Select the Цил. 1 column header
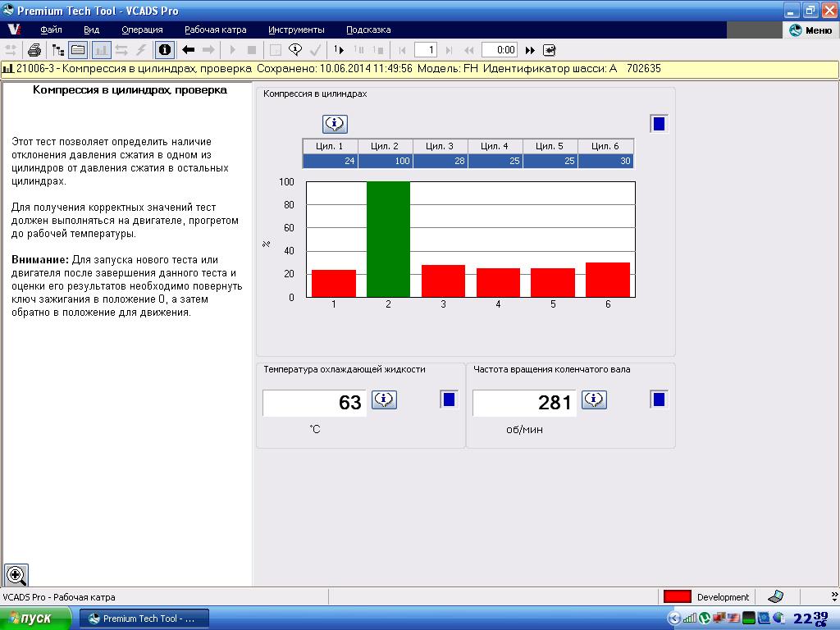The image size is (840, 630). click(330, 146)
